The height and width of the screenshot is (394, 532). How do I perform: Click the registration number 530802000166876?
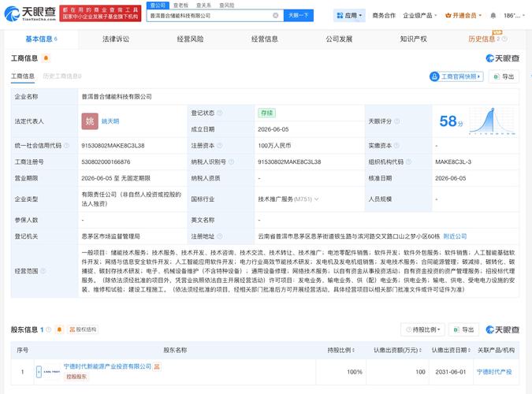coord(106,162)
